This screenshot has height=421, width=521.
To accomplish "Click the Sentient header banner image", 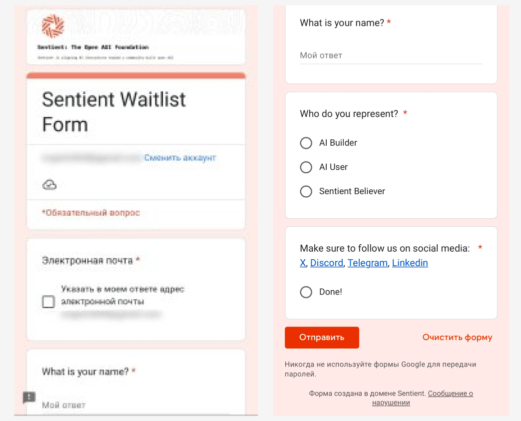I will click(x=136, y=36).
